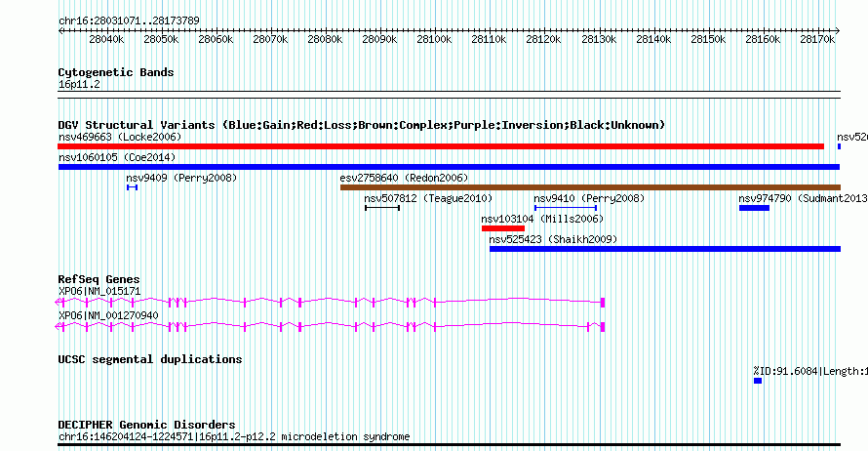Click the XPO6|NM_015171 gene transcript glyph
This screenshot has width=868, height=451.
330,302
